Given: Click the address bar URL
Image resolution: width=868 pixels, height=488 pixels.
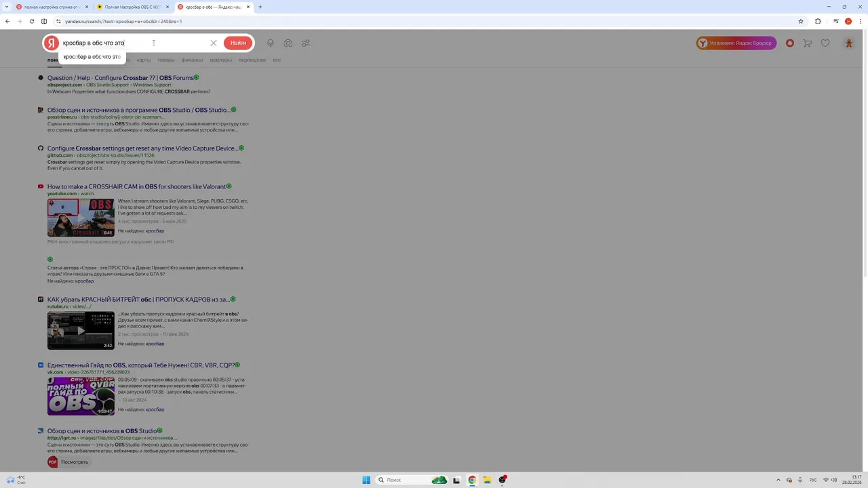Looking at the screenshot, I should tap(123, 21).
